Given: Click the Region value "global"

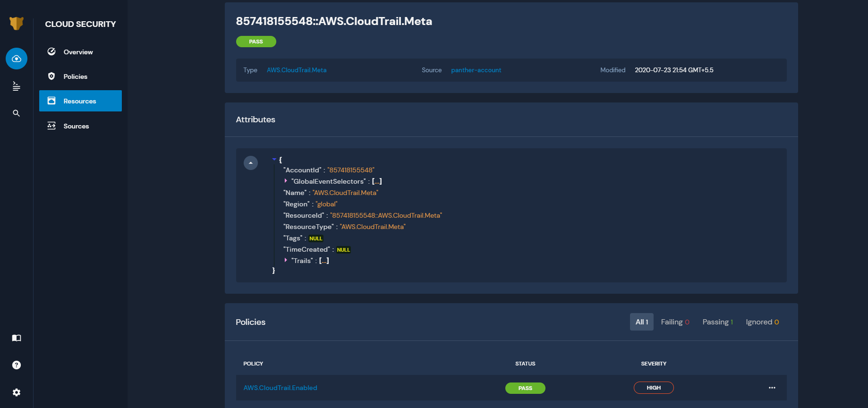Looking at the screenshot, I should (x=326, y=204).
